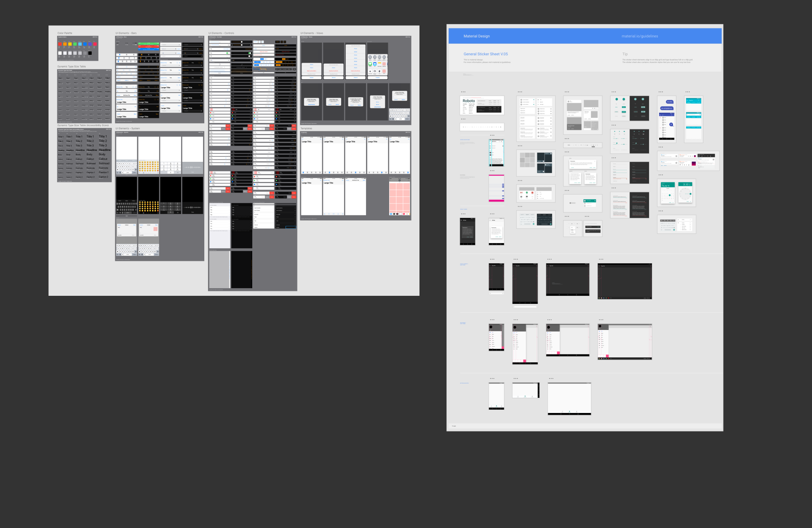Click the Templates section label
Image resolution: width=812 pixels, height=528 pixels.
tap(306, 129)
